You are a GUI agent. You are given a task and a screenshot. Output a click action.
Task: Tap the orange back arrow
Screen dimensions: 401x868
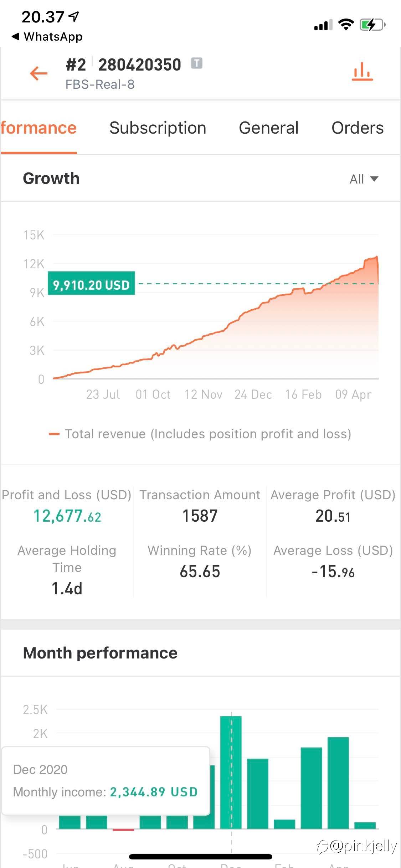point(38,73)
